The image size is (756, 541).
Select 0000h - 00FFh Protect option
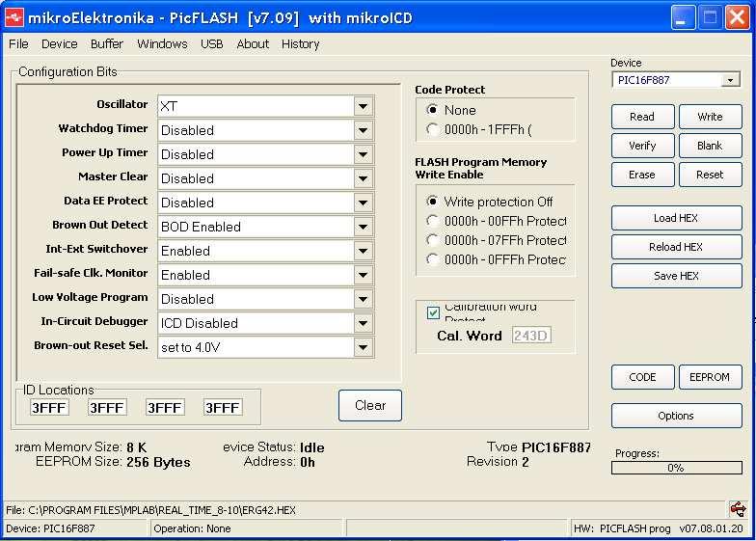(432, 221)
